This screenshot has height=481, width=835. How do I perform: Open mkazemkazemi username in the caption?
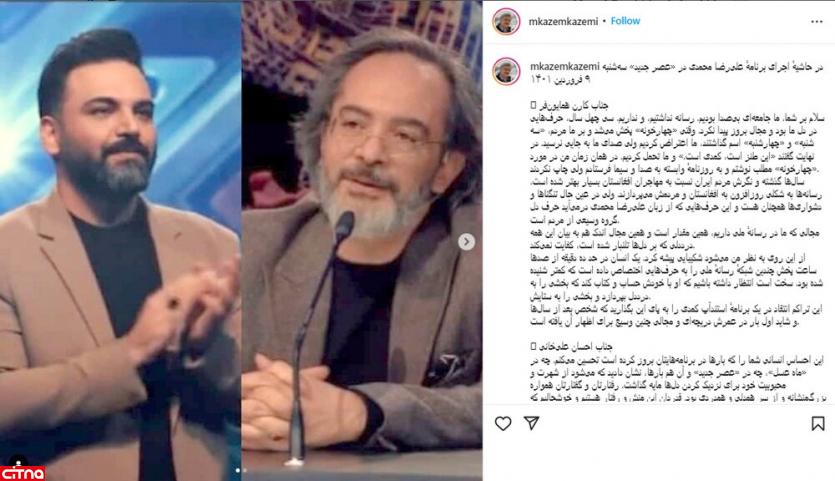[564, 67]
